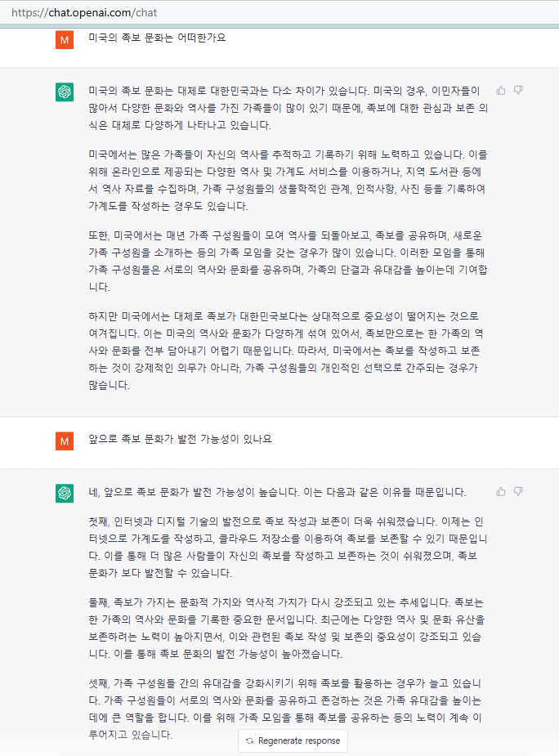Click the paragraph starting with 첫째, 인터넷과 디지털
Image resolution: width=559 pixels, height=756 pixels.
(x=288, y=548)
